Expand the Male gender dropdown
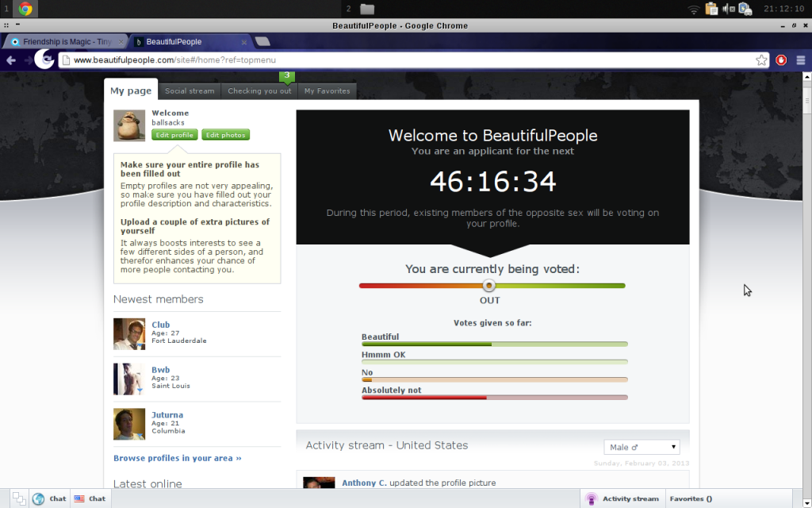This screenshot has height=508, width=812. 642,447
